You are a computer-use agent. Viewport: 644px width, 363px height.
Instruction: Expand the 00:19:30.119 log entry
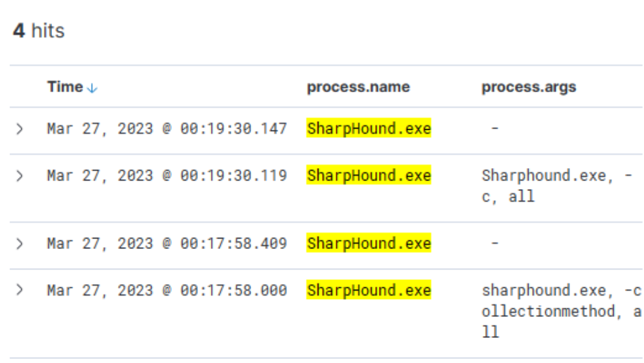pos(20,176)
